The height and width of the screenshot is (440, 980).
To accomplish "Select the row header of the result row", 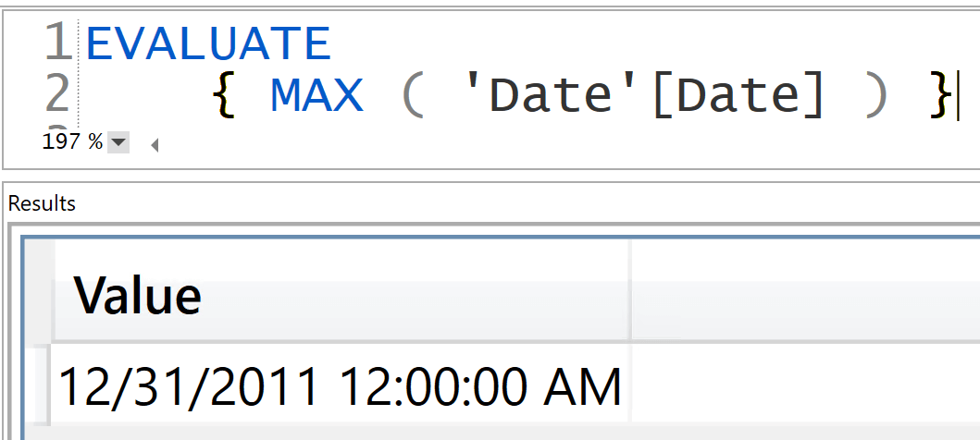I will 40,385.
